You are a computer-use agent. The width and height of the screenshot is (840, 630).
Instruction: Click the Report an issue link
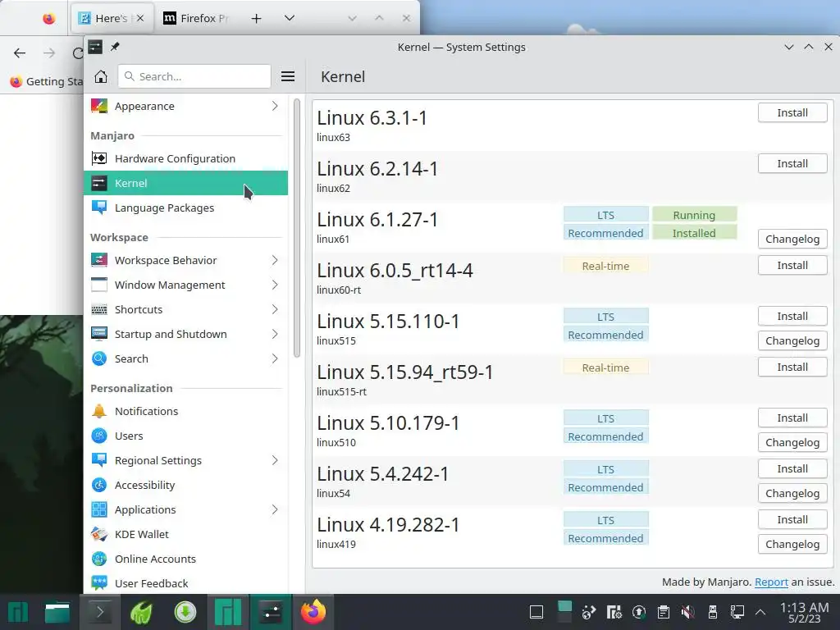771,582
